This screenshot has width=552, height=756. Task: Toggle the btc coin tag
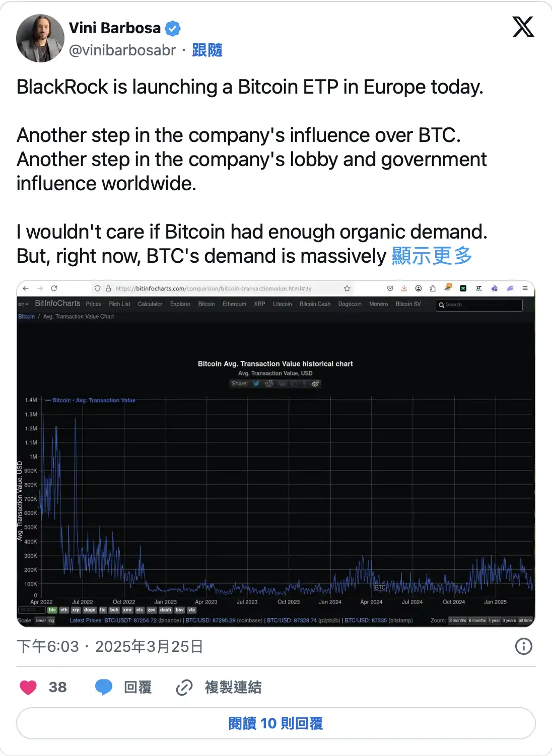pyautogui.click(x=52, y=610)
